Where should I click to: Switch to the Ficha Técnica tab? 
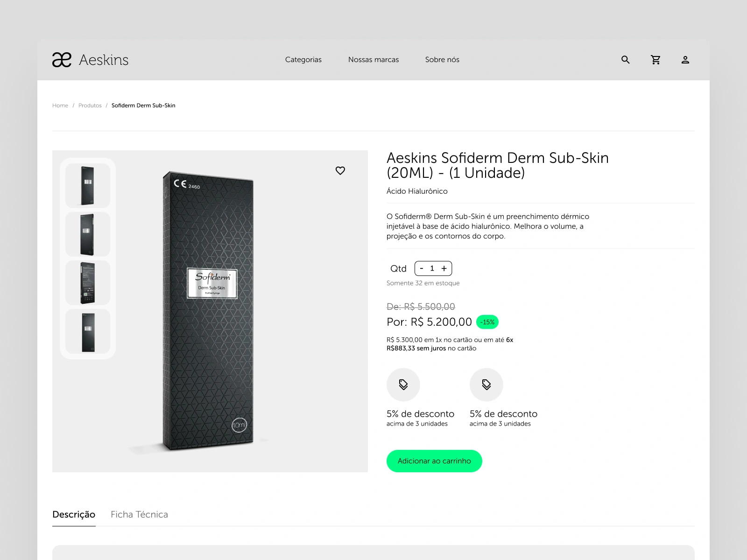(x=139, y=514)
